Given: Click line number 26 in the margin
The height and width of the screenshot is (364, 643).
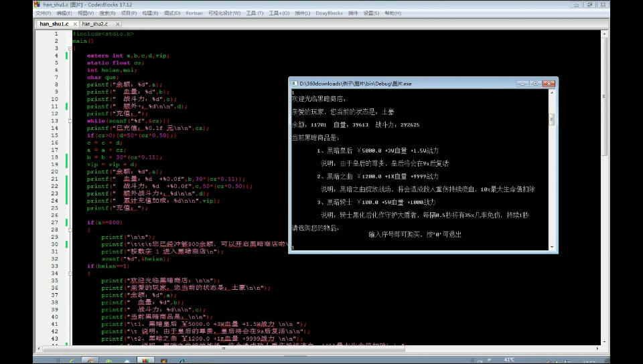Looking at the screenshot, I should pos(54,215).
